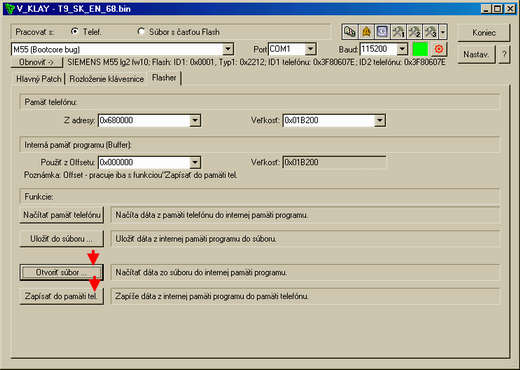Screen dimensions: 520x370
Task: Click the Koniec button
Action: [x=484, y=33]
